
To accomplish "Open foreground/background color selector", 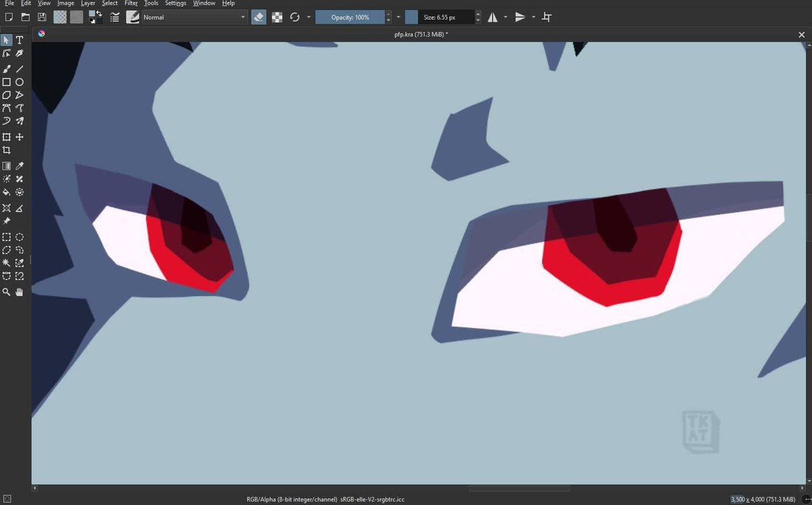I will [95, 17].
